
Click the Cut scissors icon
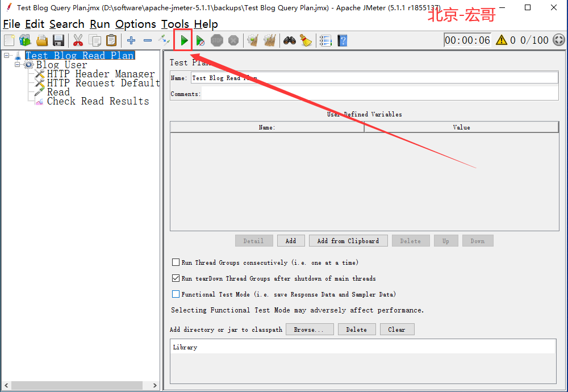78,40
